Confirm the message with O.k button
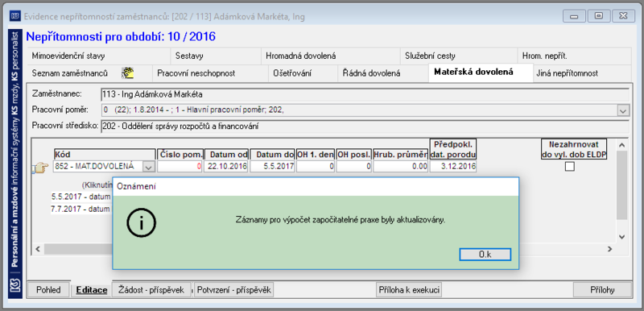 (485, 255)
